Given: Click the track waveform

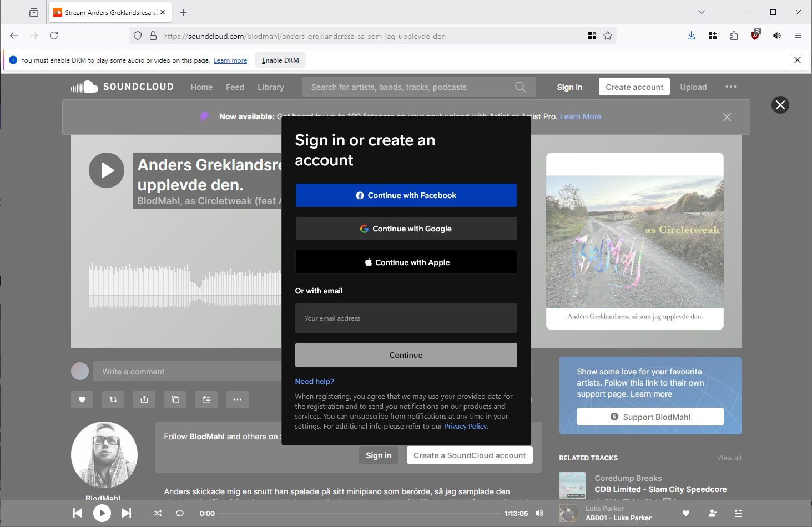Looking at the screenshot, I should click(x=185, y=286).
